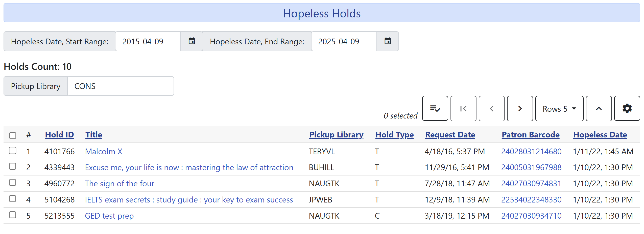Jump to the first page of results

coord(463,108)
